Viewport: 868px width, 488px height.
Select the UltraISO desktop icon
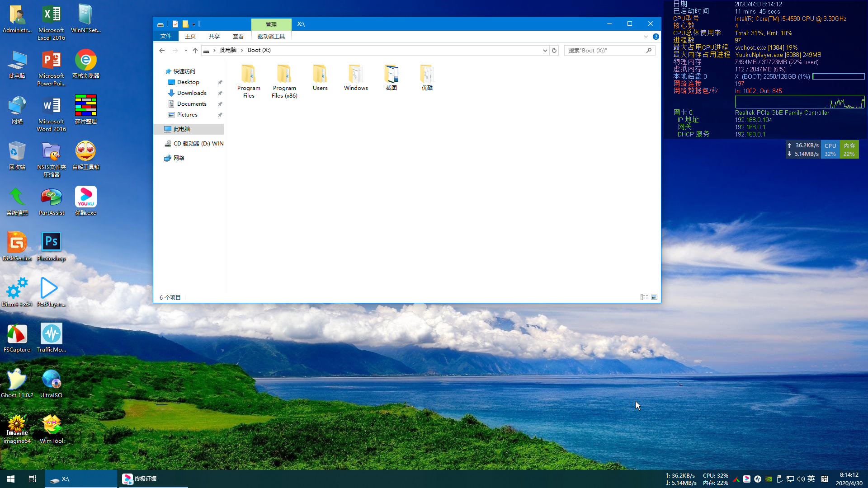(x=51, y=384)
